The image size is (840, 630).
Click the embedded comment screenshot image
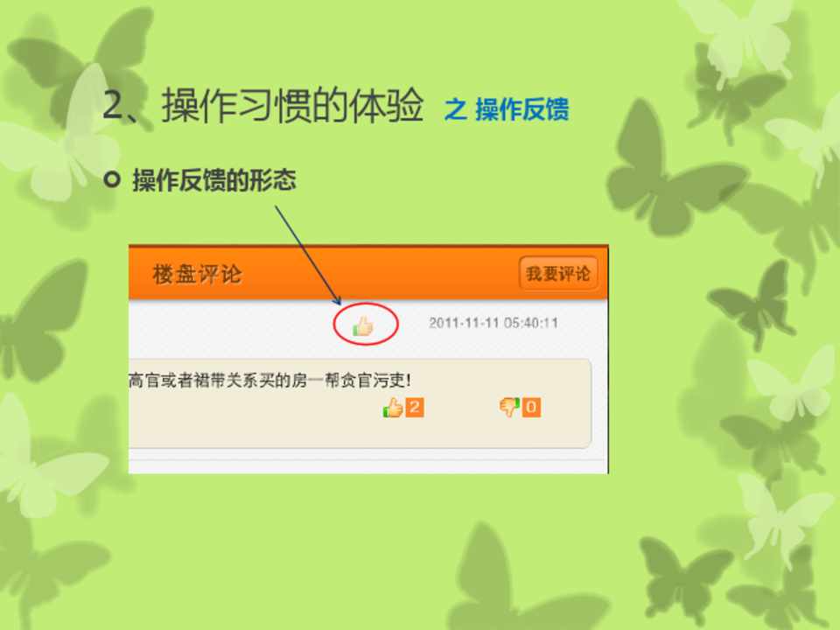coord(368,359)
